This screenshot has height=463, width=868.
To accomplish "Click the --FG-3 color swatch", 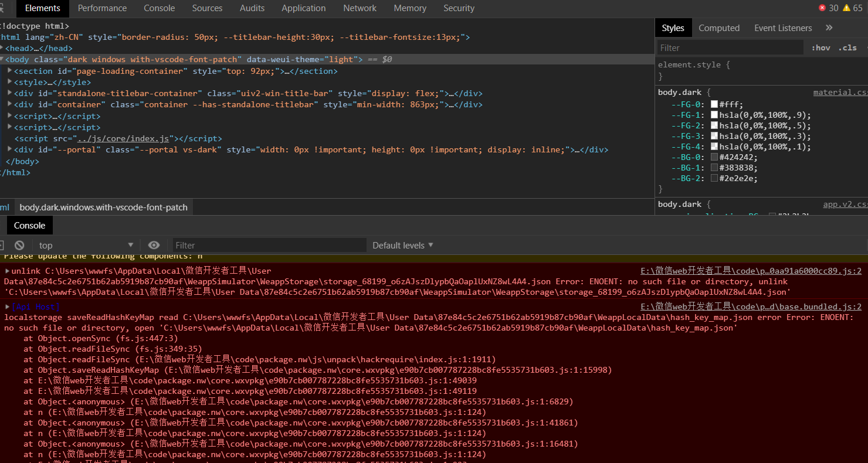I will click(x=714, y=136).
